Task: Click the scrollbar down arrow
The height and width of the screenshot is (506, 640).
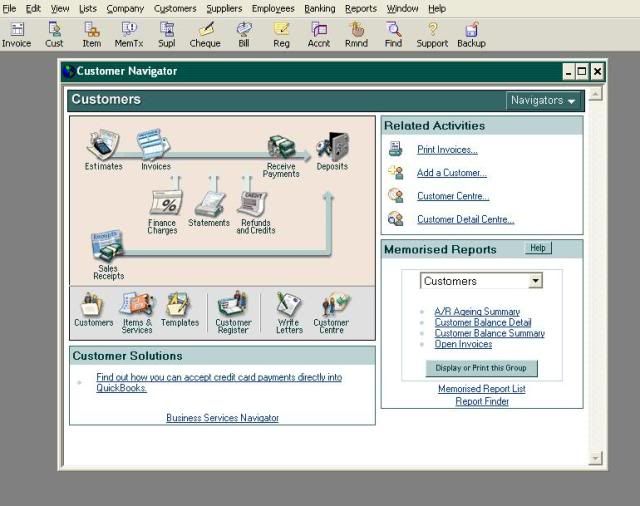Action: [x=595, y=458]
